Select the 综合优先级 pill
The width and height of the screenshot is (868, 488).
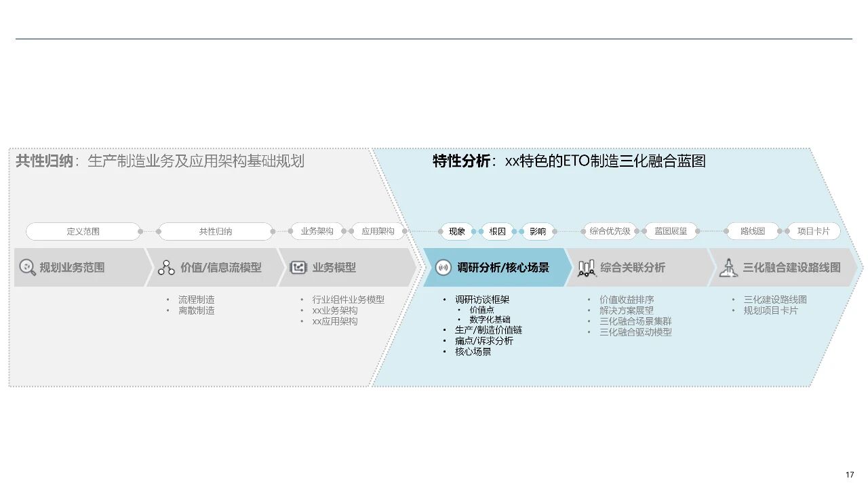(x=610, y=231)
